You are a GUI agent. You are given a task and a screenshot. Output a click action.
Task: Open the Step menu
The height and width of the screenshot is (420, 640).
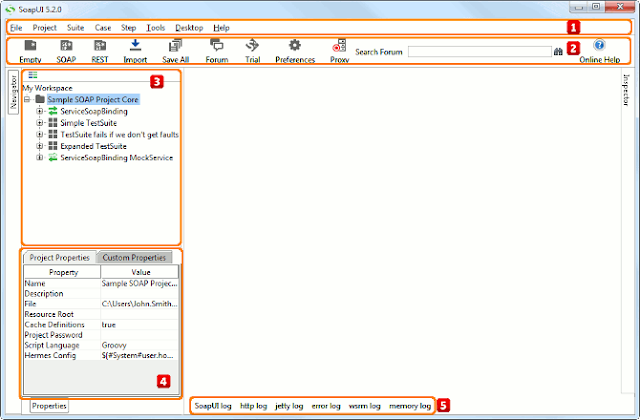[x=128, y=28]
